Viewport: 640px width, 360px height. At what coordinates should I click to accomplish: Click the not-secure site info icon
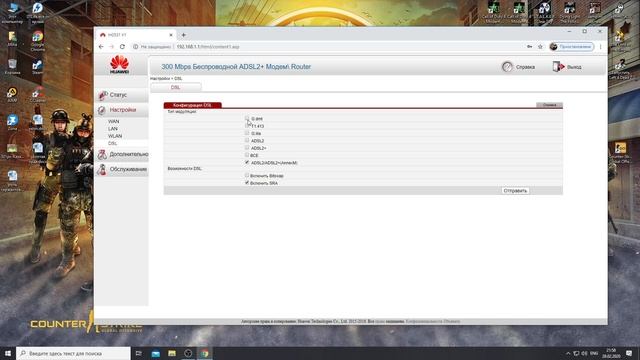point(136,47)
